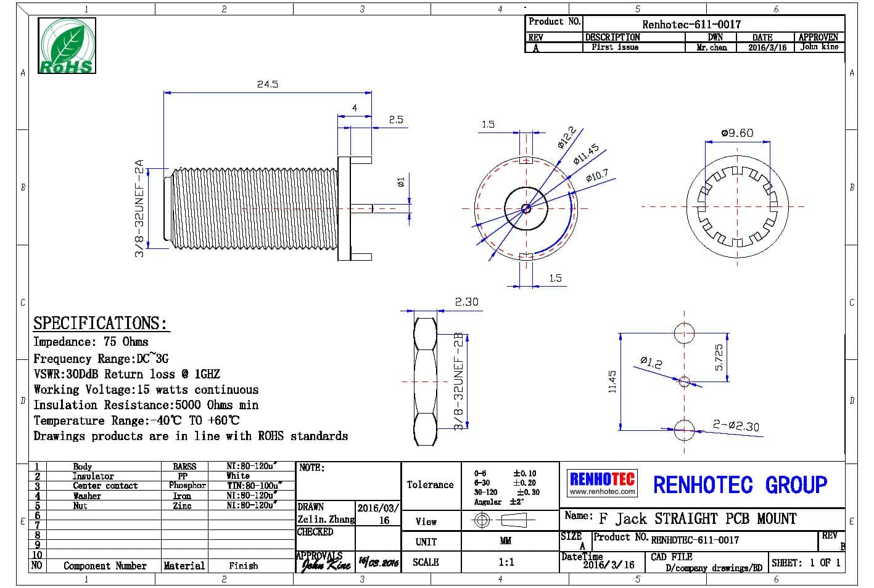Select the Impedance: 75 Ohms specification line
The image size is (874, 588).
pyautogui.click(x=91, y=341)
